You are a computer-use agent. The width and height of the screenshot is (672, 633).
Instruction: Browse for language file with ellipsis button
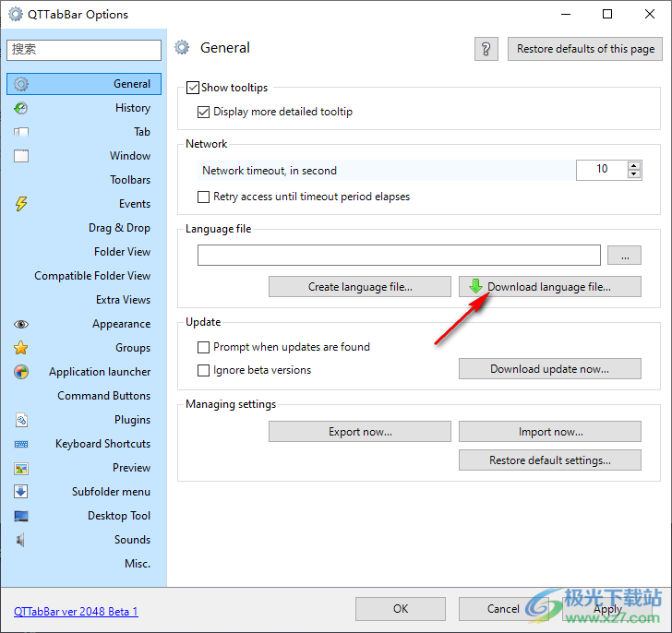[624, 256]
